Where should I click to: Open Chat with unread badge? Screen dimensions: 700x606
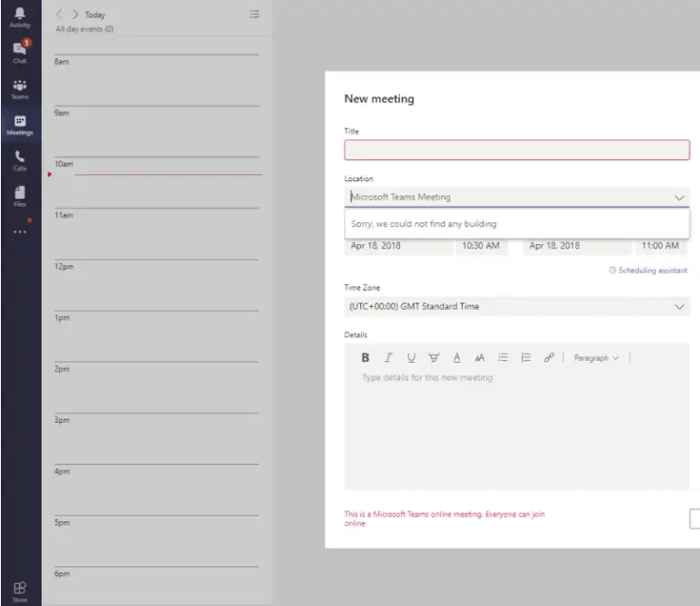pyautogui.click(x=20, y=51)
